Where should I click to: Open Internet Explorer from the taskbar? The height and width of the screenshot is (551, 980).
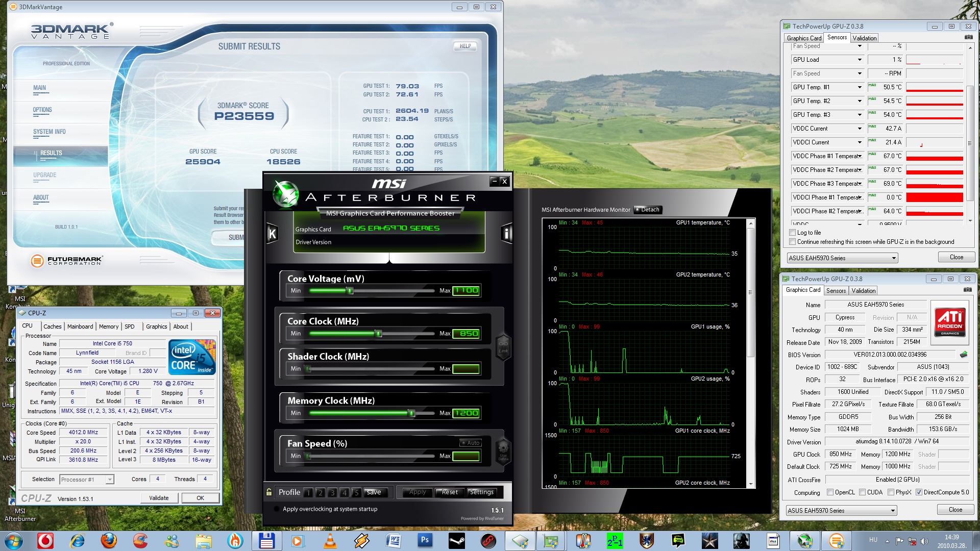click(x=77, y=540)
